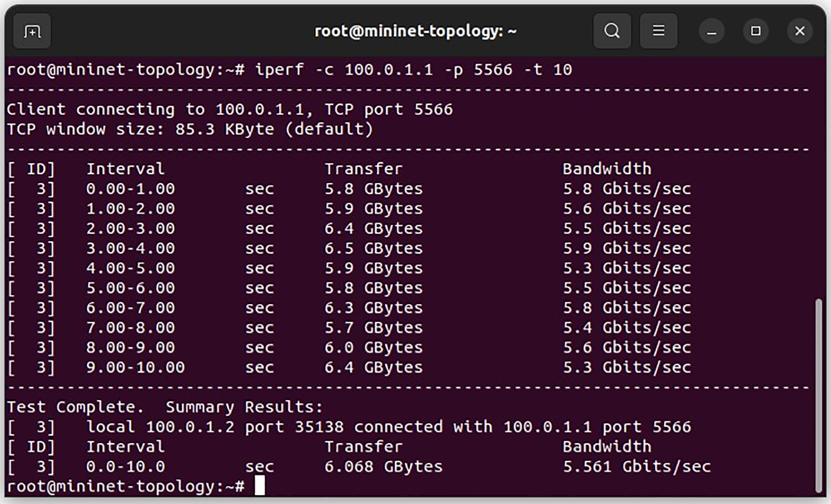
Task: Close the terminal window
Action: click(x=800, y=31)
